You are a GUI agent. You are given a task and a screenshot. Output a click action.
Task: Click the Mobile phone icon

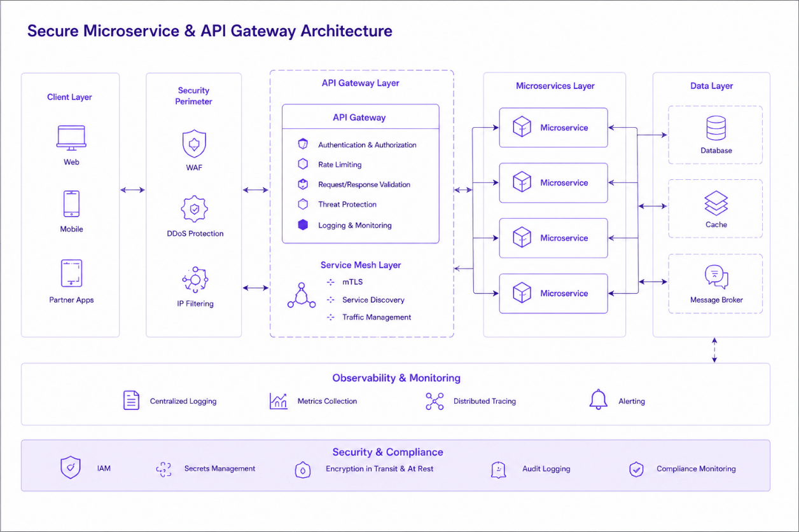click(x=71, y=204)
